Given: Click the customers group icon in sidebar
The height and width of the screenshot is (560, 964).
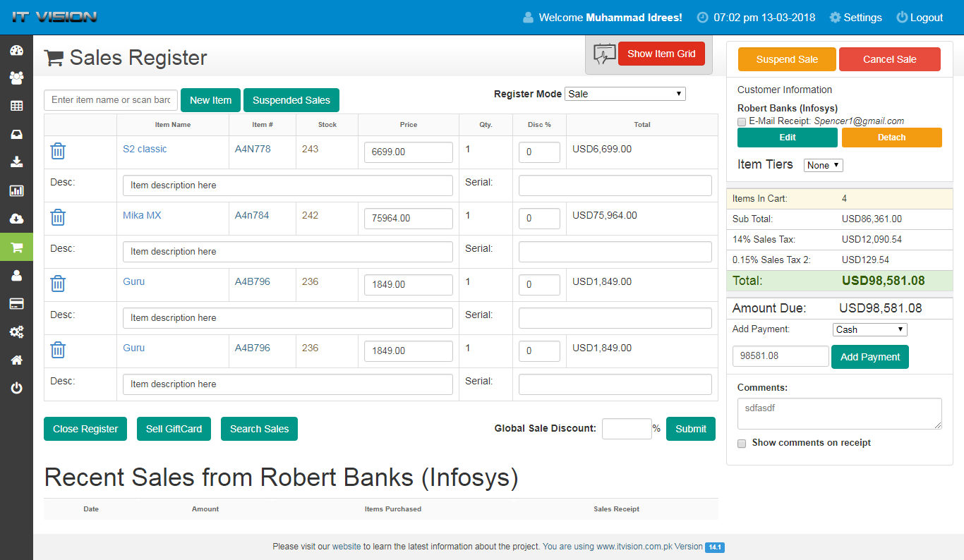Looking at the screenshot, I should 16,78.
